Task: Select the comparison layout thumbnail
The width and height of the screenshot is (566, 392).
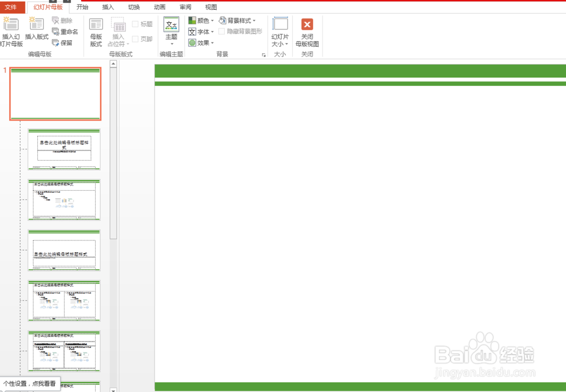Action: coord(65,351)
